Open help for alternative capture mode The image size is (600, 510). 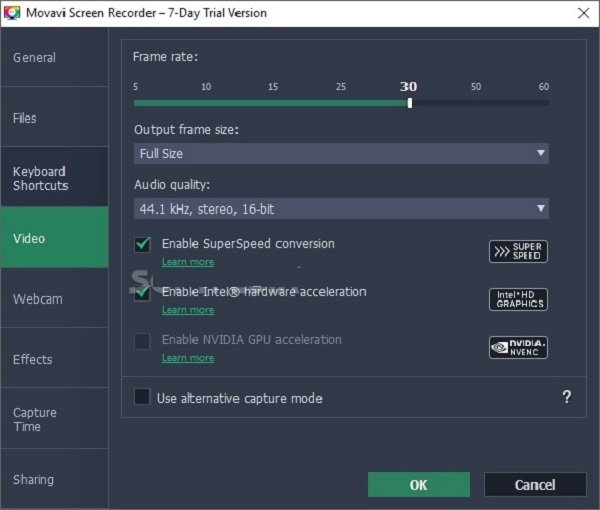click(x=567, y=397)
